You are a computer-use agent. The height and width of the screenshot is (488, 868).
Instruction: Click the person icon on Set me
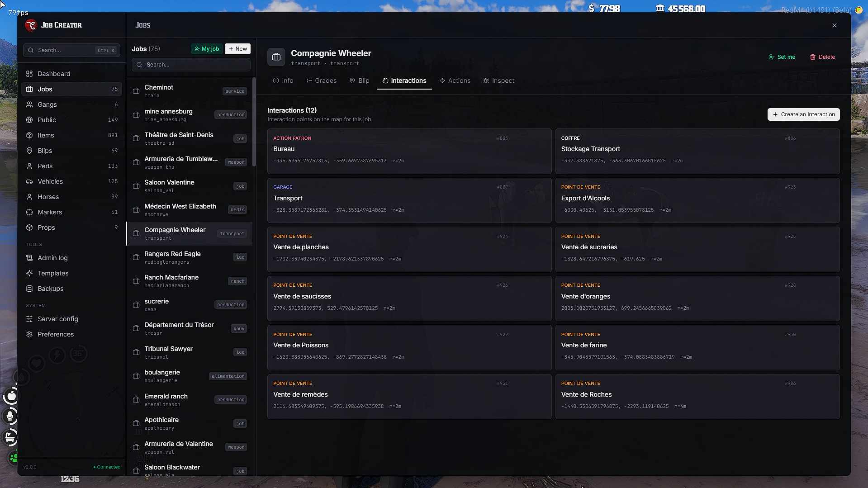772,57
